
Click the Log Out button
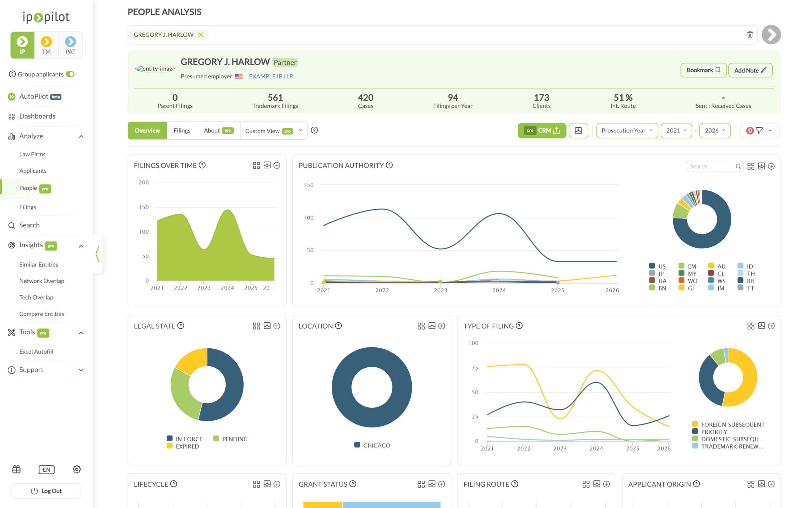(46, 491)
